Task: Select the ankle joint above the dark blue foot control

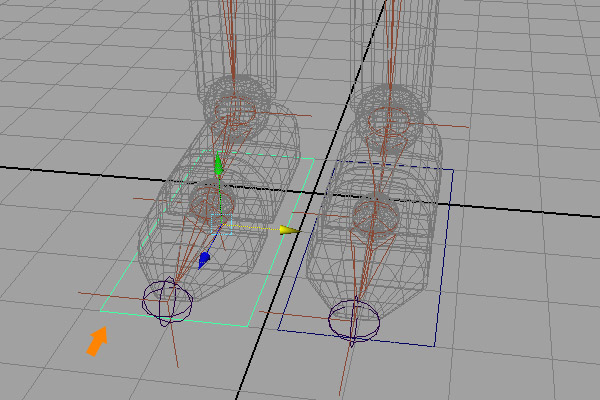Action: (389, 123)
